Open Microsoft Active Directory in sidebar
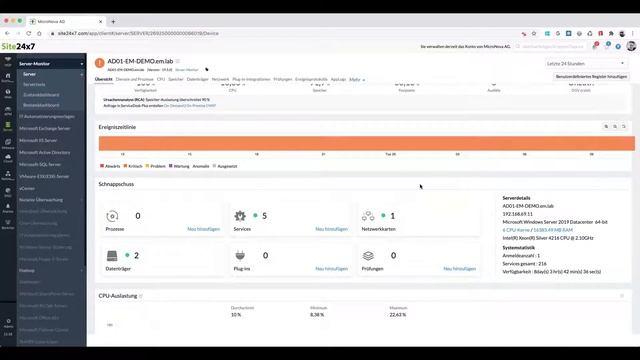Viewport: 640px width, 360px height. (45, 153)
